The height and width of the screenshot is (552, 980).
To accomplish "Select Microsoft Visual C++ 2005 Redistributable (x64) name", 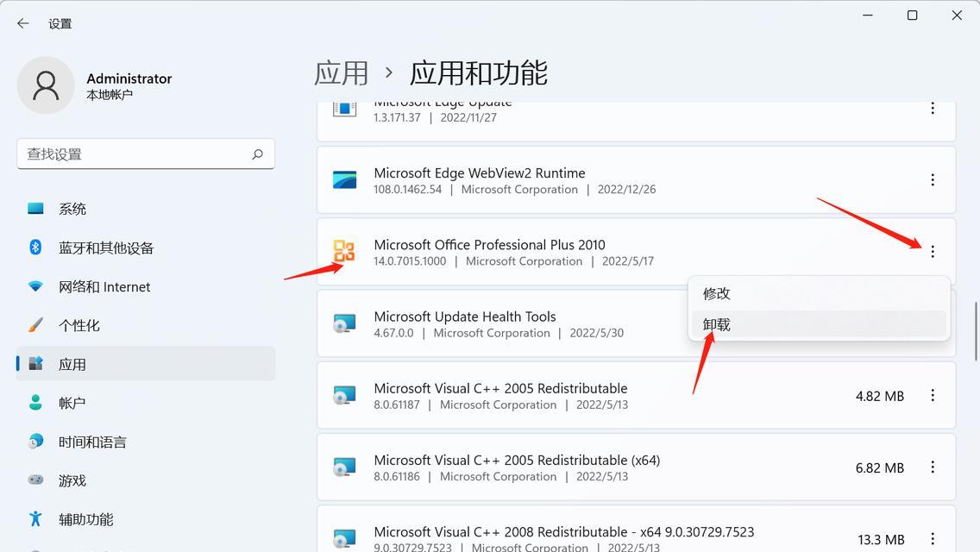I will pyautogui.click(x=517, y=460).
